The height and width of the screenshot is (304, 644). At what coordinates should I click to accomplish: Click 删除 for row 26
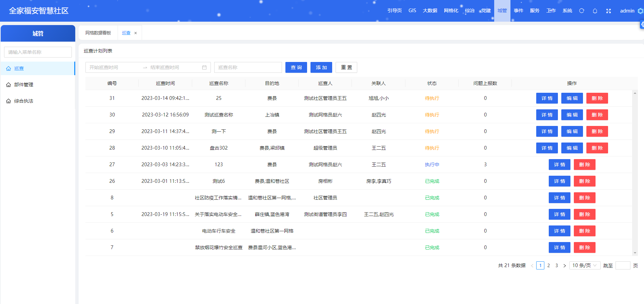(585, 181)
